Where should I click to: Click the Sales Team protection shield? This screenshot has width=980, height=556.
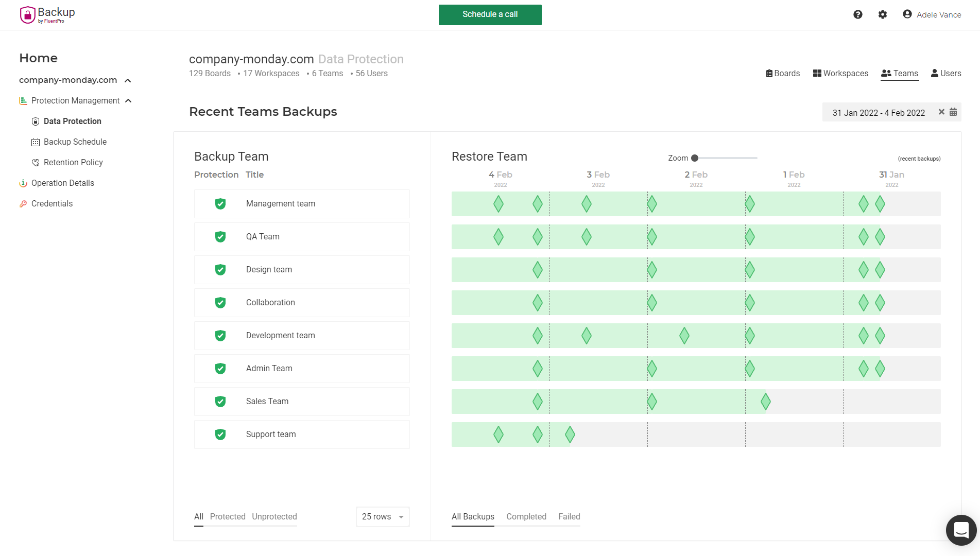coord(220,402)
